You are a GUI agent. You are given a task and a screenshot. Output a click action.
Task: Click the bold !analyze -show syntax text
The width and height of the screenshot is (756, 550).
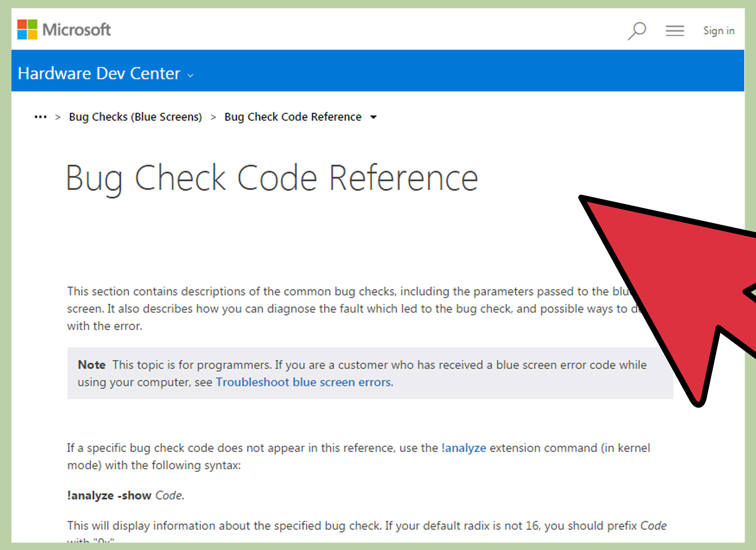(109, 496)
